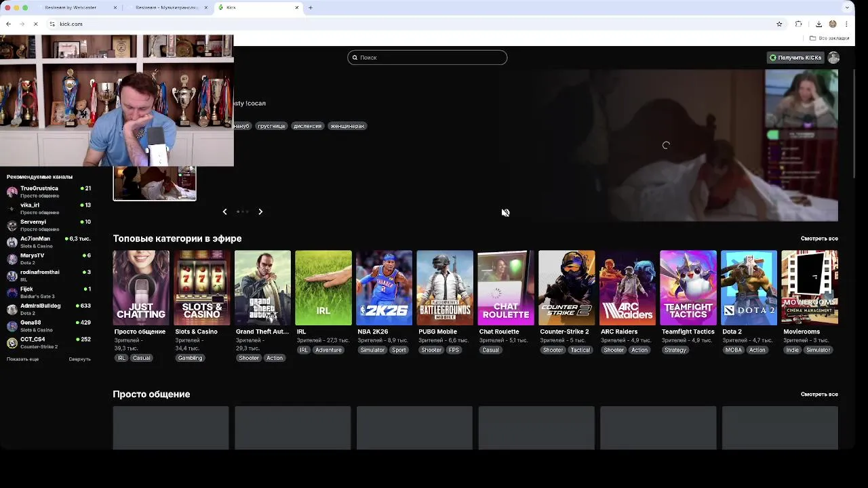Viewport: 868px width, 488px height.
Task: Go back with the browser back arrow
Action: [8, 24]
